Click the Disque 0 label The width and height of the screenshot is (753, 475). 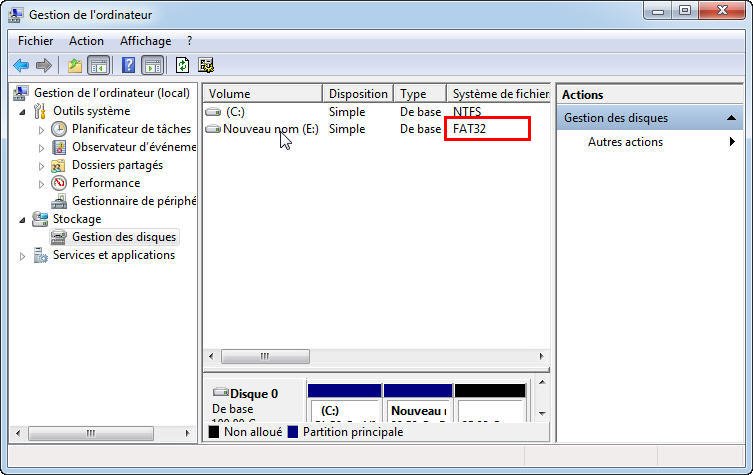254,394
